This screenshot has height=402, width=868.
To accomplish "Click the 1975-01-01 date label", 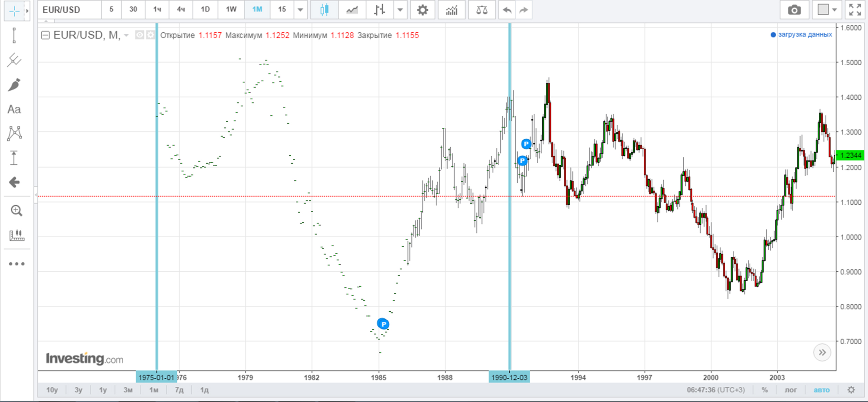I will (156, 377).
